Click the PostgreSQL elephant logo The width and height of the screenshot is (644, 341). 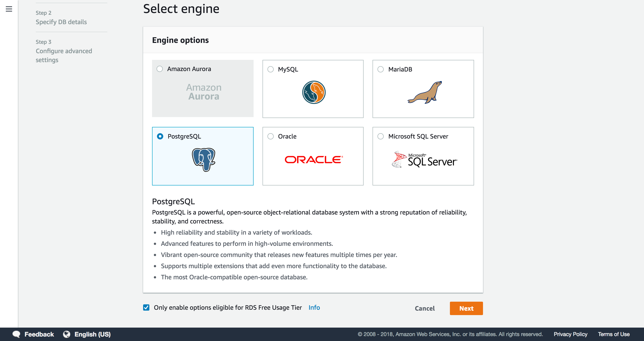coord(203,160)
